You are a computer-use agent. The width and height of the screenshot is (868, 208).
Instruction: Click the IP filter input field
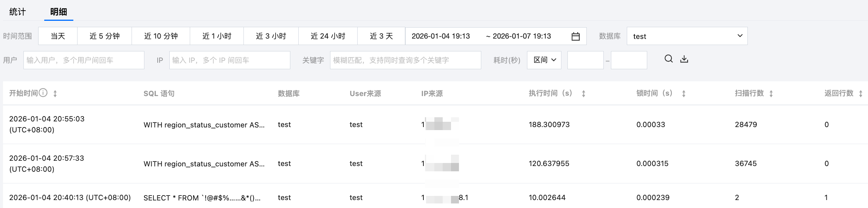[x=229, y=60]
